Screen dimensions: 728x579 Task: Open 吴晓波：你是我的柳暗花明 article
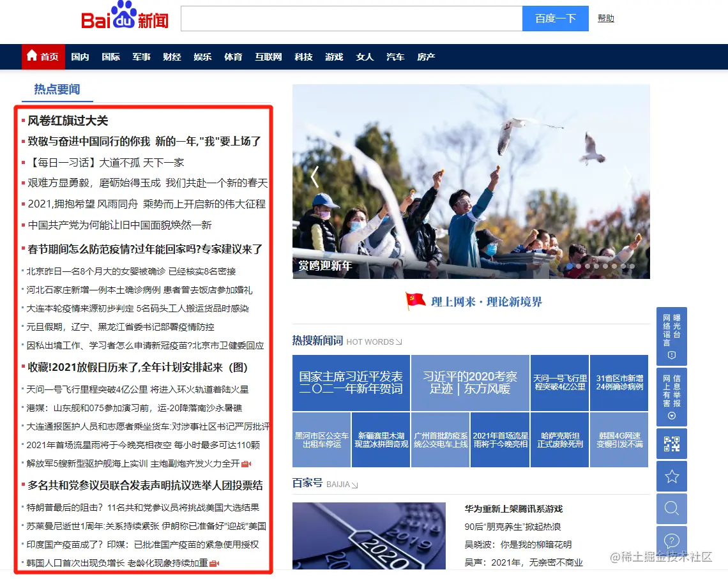(518, 545)
